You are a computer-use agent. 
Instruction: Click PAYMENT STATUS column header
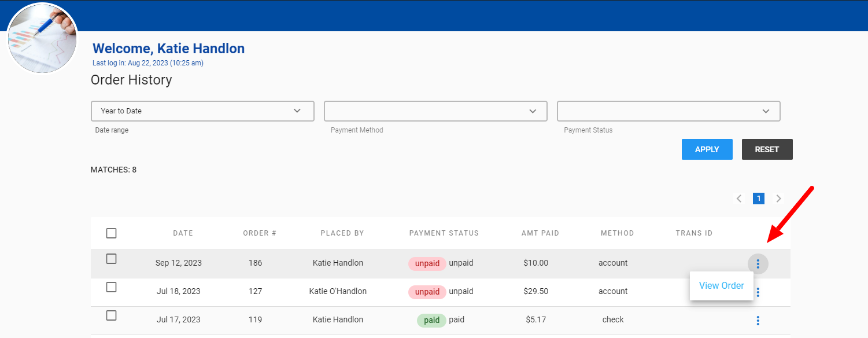(444, 233)
